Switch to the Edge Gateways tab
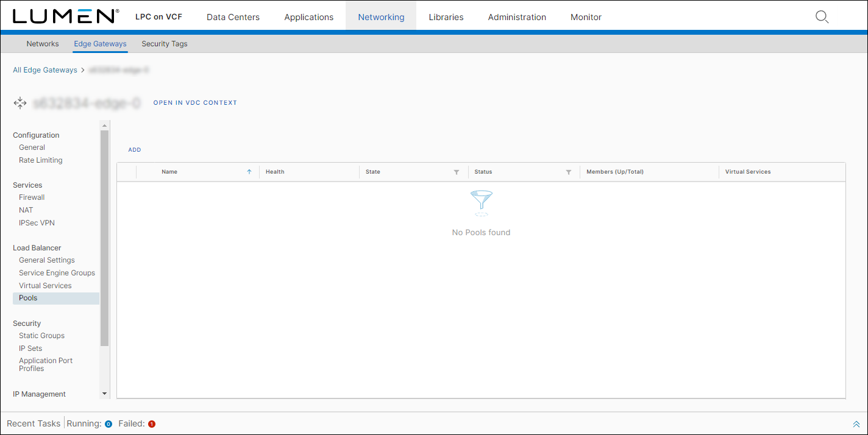This screenshot has height=435, width=868. tap(100, 44)
